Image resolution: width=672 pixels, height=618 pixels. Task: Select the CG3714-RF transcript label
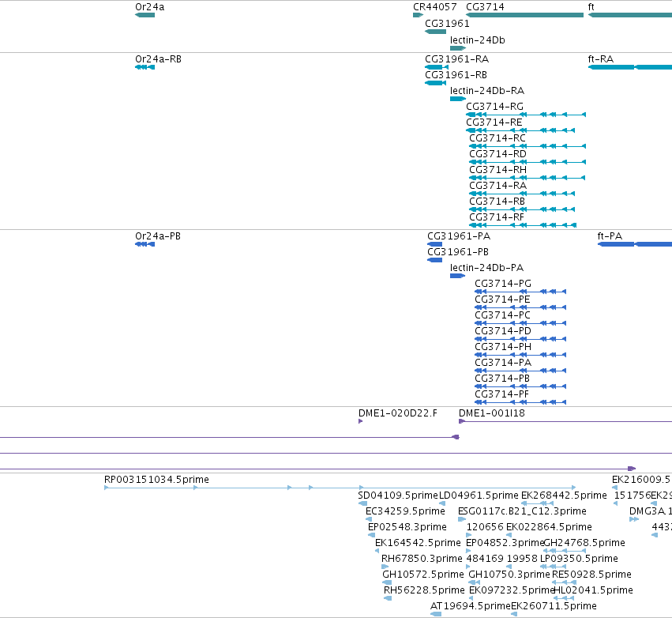point(496,218)
